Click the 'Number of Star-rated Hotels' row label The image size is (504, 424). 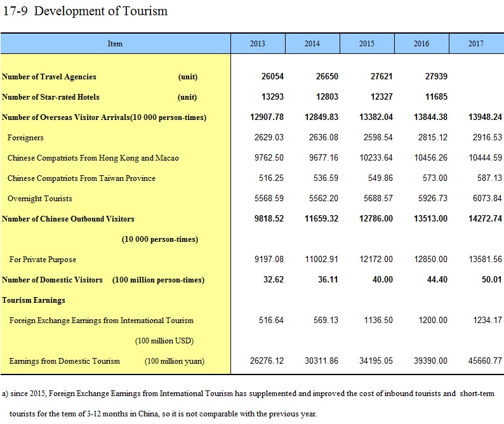pos(51,96)
